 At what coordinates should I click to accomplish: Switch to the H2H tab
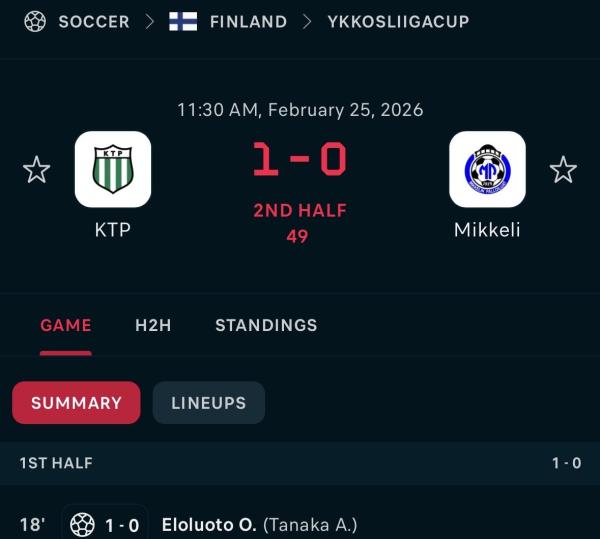click(x=153, y=325)
